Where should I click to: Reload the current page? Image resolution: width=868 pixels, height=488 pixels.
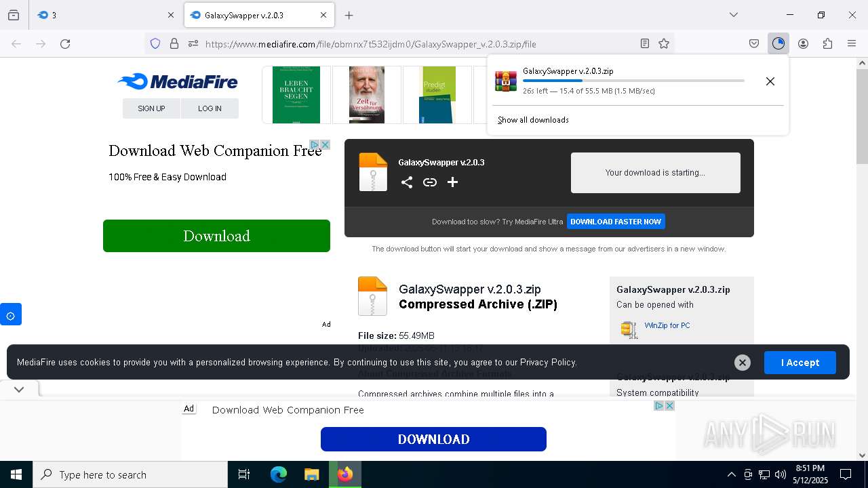(x=65, y=43)
